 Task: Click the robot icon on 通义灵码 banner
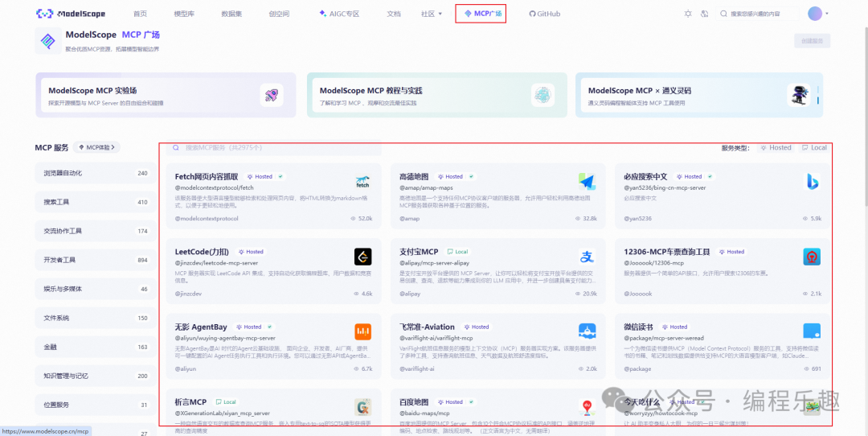pos(798,95)
